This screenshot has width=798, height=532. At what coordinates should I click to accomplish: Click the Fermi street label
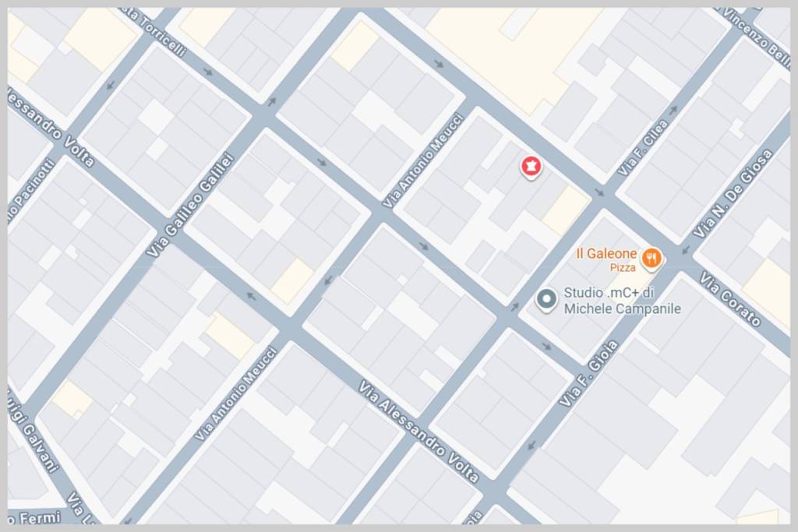tap(34, 518)
